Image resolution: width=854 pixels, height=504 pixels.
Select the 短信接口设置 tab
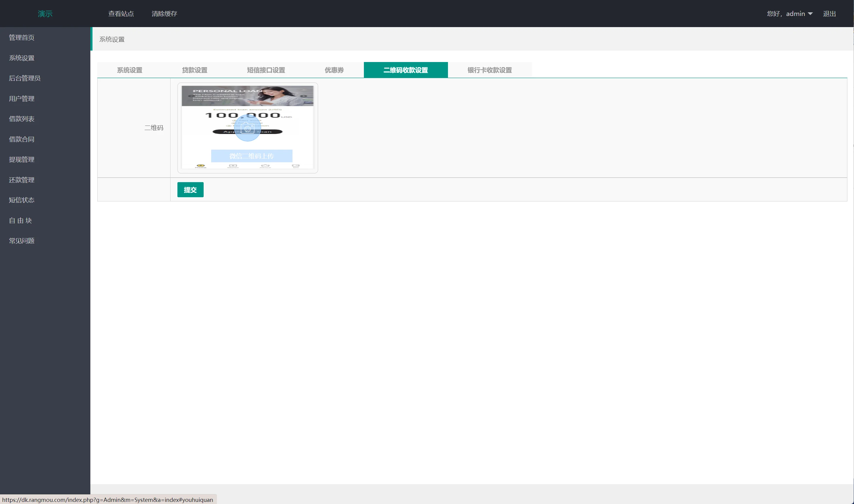(x=266, y=70)
